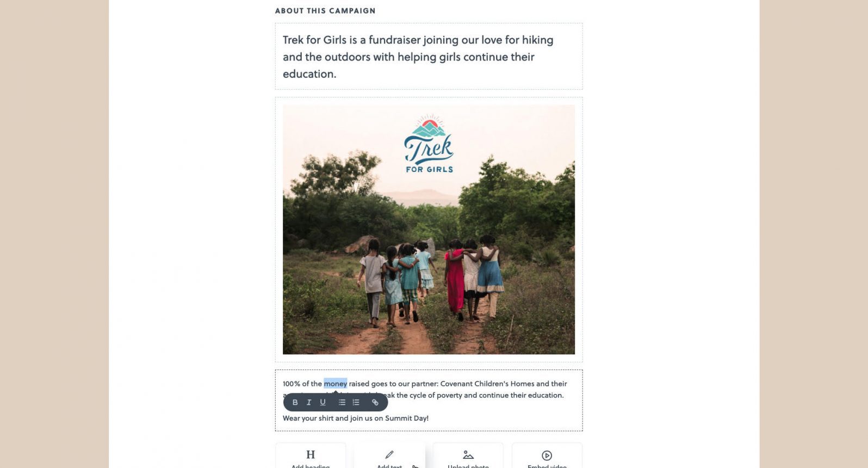This screenshot has width=868, height=468.
Task: Apply bold formatting to the selected text
Action: click(x=295, y=403)
